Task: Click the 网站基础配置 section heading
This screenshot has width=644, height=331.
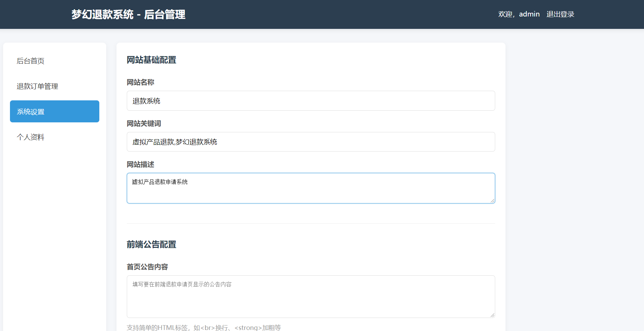Action: 151,60
